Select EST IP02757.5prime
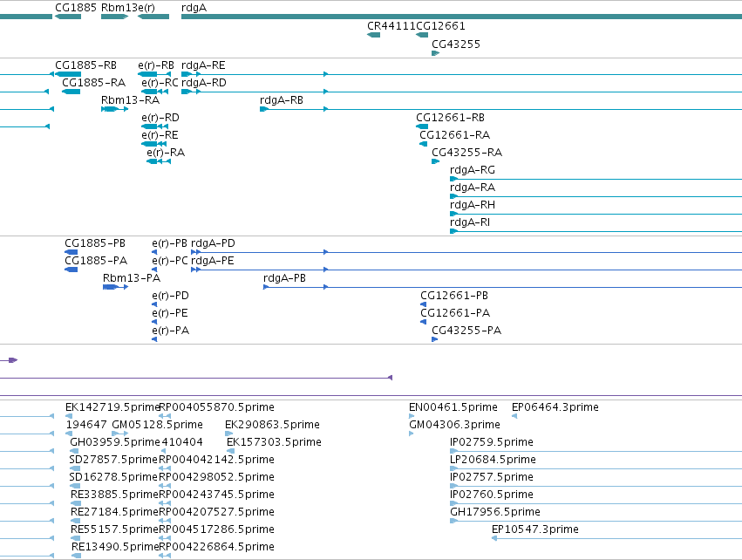This screenshot has width=742, height=560. [492, 477]
